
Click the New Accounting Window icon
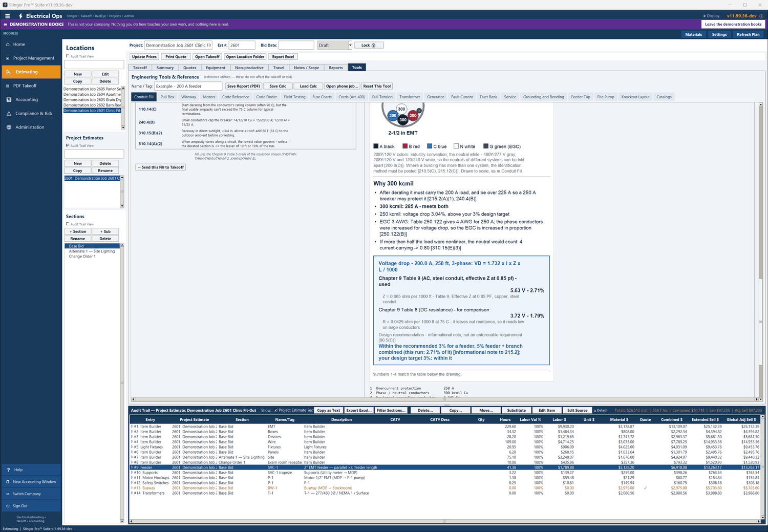pyautogui.click(x=8, y=482)
